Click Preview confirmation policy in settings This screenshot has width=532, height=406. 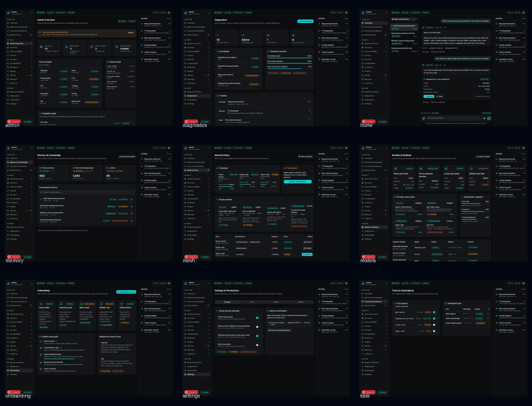pyautogui.click(x=279, y=330)
